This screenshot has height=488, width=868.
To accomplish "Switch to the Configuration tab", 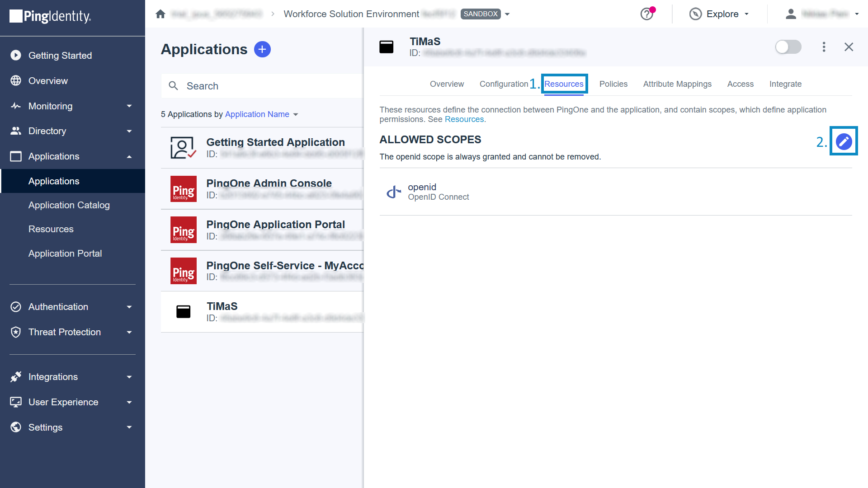I will click(x=504, y=84).
